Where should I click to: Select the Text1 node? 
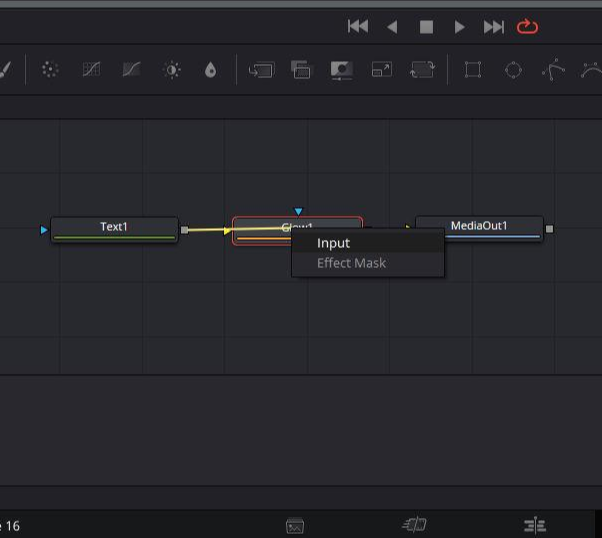tap(114, 229)
